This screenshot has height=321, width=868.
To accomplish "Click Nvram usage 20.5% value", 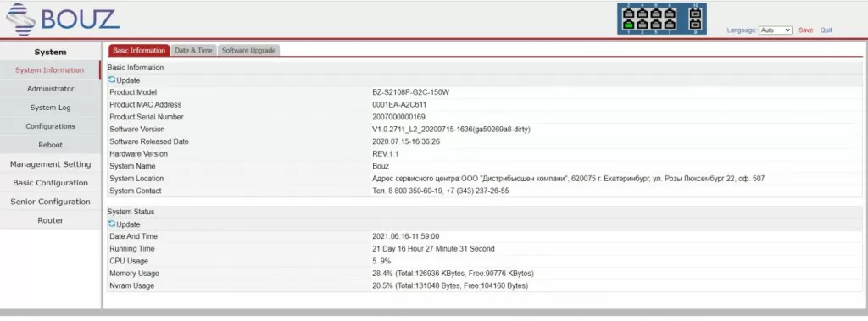I will [450, 285].
